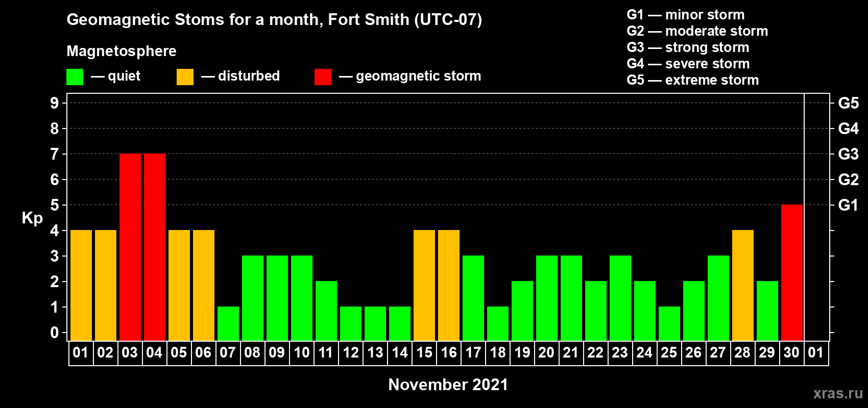
Task: Click the green bar for day 29
Action: [x=767, y=311]
